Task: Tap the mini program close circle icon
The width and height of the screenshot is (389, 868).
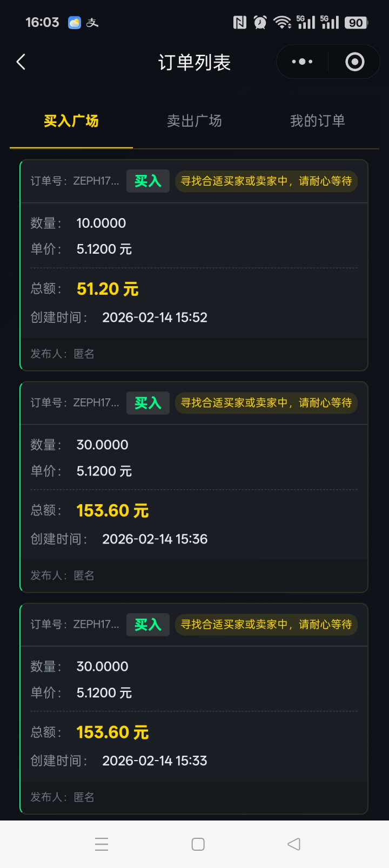Action: 354,62
